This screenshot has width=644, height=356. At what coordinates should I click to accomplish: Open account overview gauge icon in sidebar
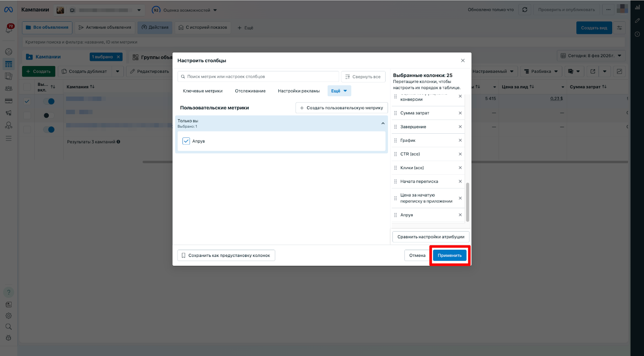coord(8,52)
